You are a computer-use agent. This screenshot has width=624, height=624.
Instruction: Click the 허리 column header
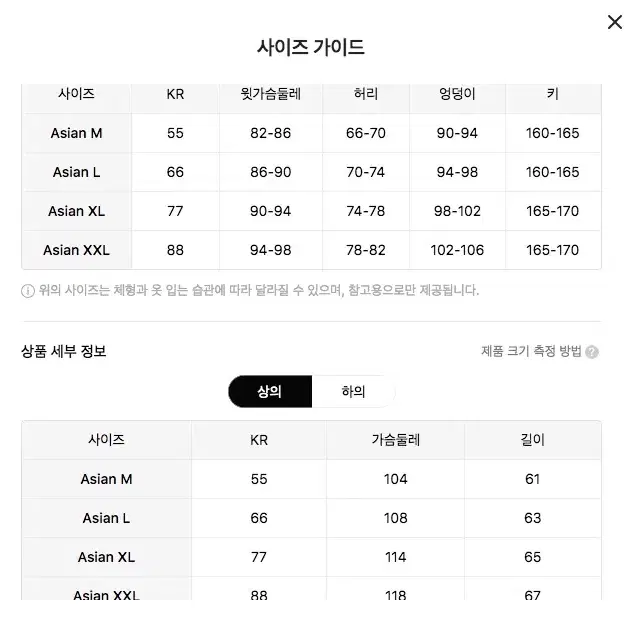click(366, 94)
